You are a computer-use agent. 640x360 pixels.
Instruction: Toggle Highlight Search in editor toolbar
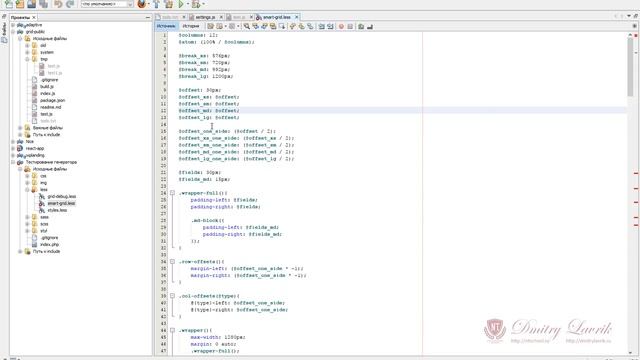[x=273, y=27]
